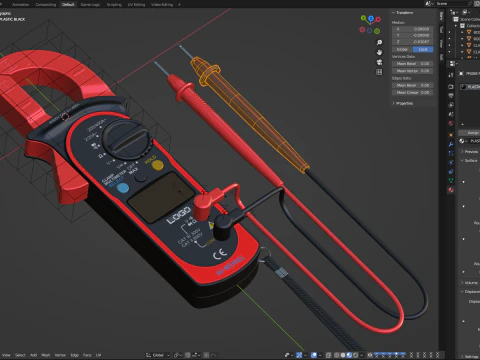Toggle camera view icon in viewport

tap(379, 62)
